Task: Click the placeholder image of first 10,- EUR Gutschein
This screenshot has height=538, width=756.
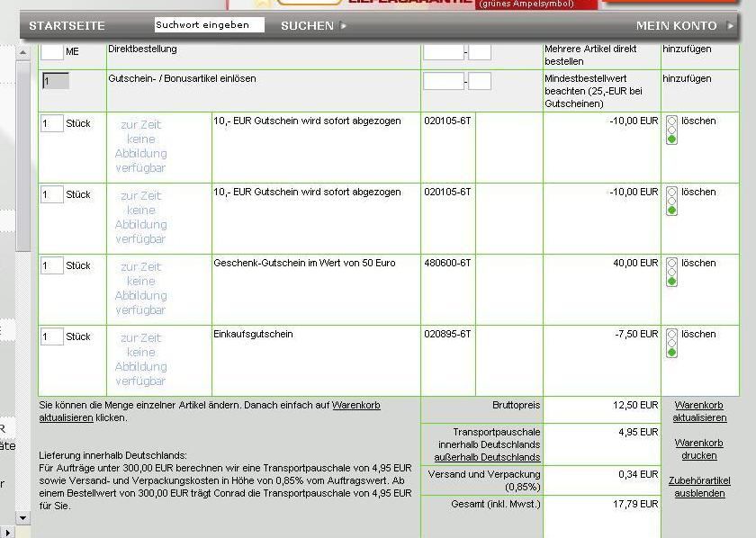Action: click(140, 146)
